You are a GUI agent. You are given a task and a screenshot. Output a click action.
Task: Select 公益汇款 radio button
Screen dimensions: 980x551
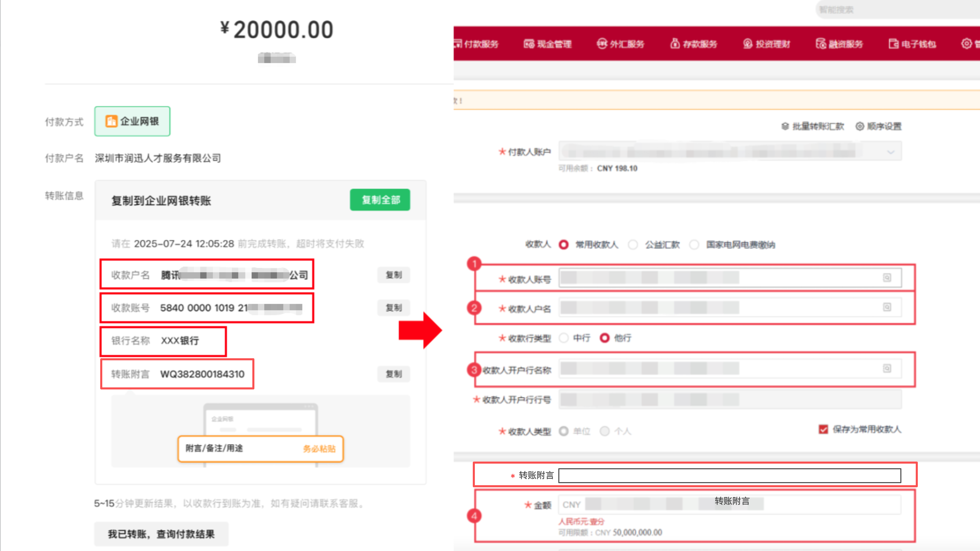point(633,245)
